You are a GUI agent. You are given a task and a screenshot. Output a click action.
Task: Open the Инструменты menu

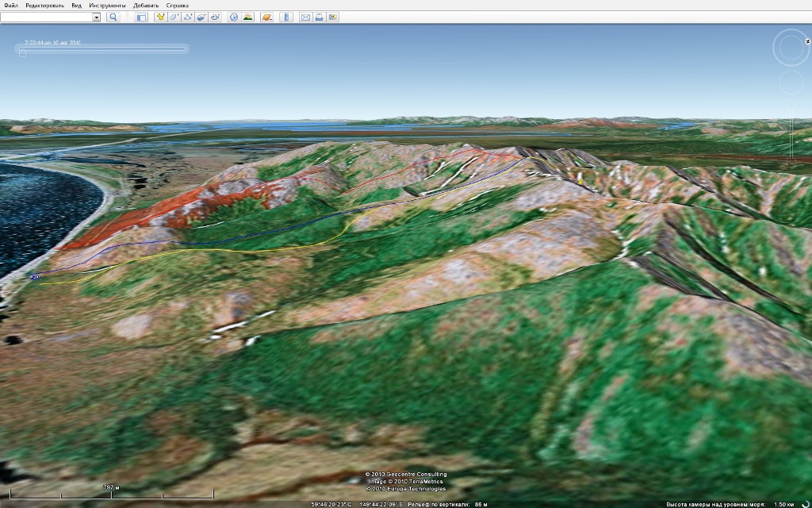[107, 6]
